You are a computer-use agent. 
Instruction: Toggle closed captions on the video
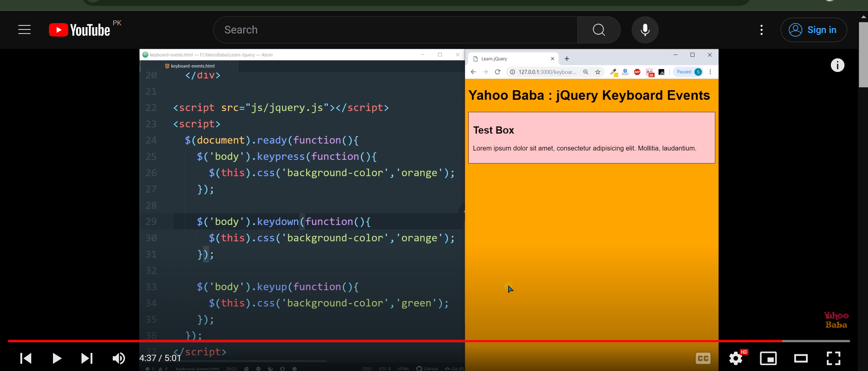pos(703,358)
